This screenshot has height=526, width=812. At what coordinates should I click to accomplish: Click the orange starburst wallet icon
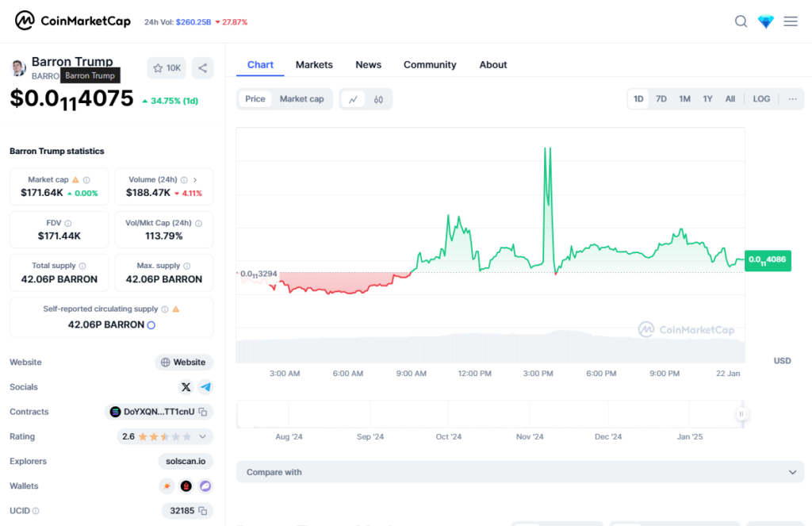click(x=167, y=486)
